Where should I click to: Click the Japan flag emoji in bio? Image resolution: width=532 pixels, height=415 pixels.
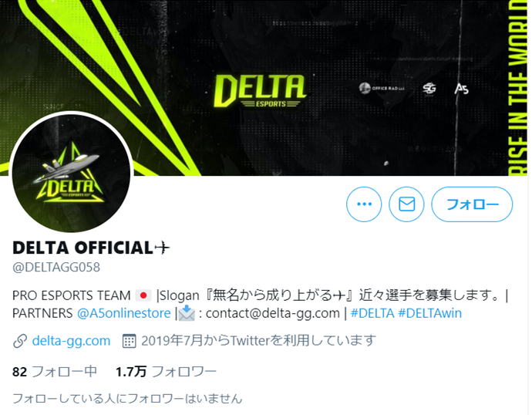(143, 295)
